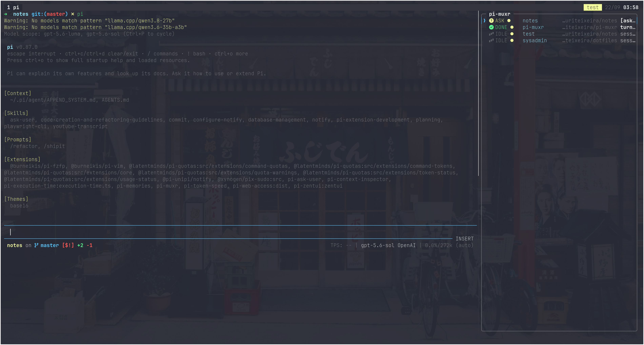
Task: Click the yellow status dot in the test row
Action: [512, 34]
